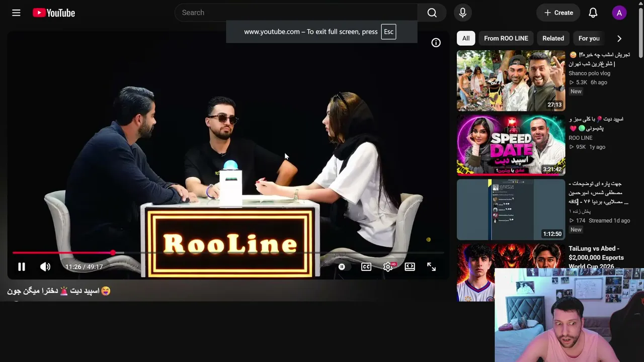Open the account avatar menu

click(619, 13)
